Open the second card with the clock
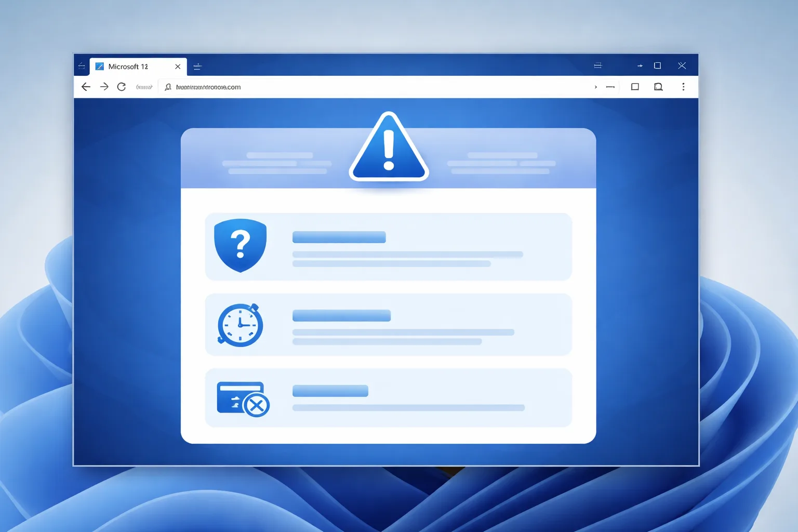The height and width of the screenshot is (532, 798). [x=389, y=325]
